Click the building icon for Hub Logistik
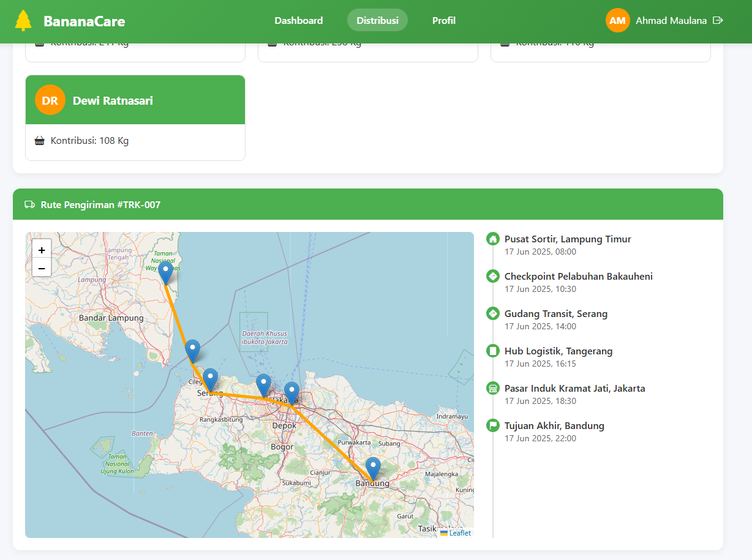 [x=493, y=351]
